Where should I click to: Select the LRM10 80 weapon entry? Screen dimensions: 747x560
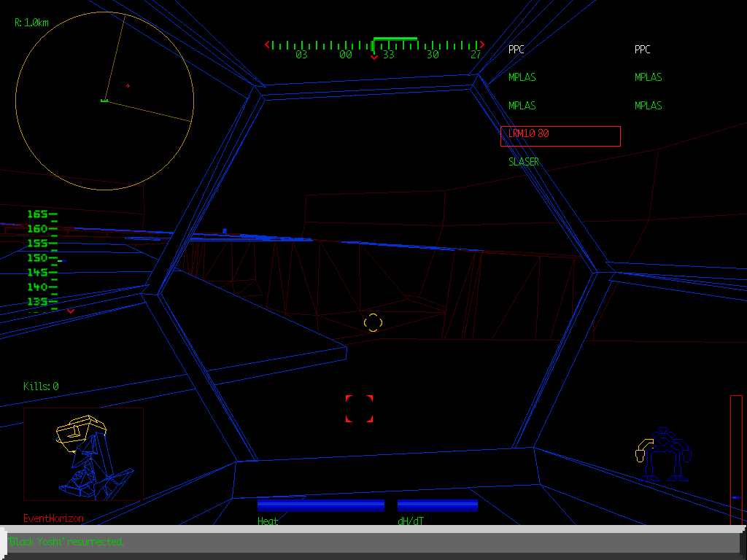(560, 136)
